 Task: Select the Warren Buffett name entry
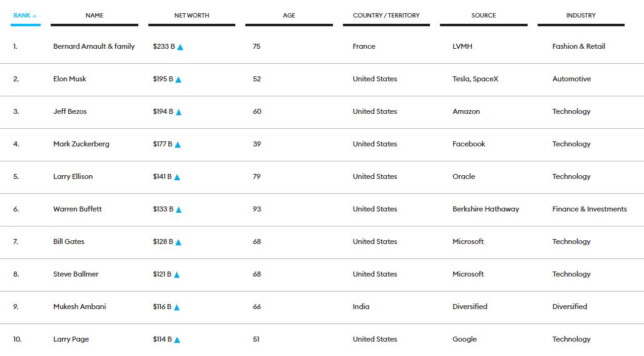pos(77,209)
